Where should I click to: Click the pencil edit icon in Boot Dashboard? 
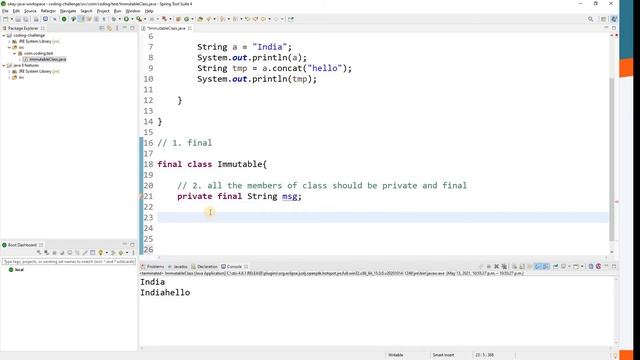(x=85, y=253)
